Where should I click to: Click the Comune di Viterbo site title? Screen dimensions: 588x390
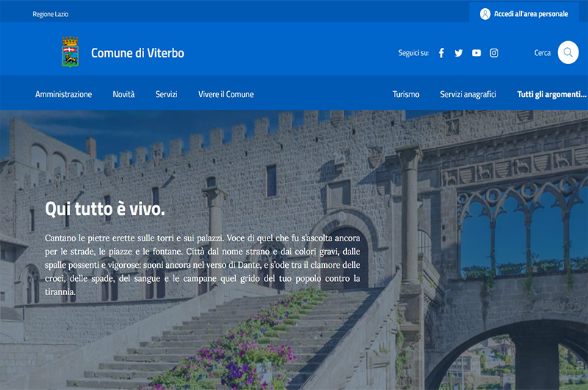point(137,53)
